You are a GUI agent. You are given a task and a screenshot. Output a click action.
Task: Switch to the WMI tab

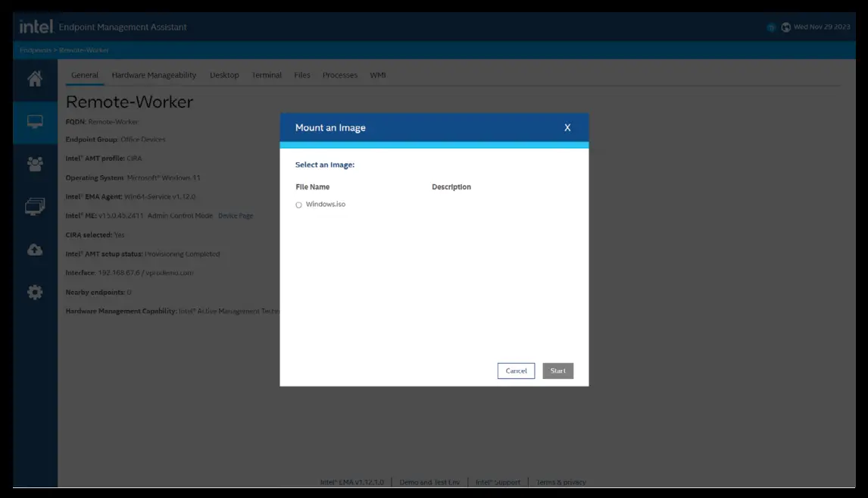[x=377, y=75]
